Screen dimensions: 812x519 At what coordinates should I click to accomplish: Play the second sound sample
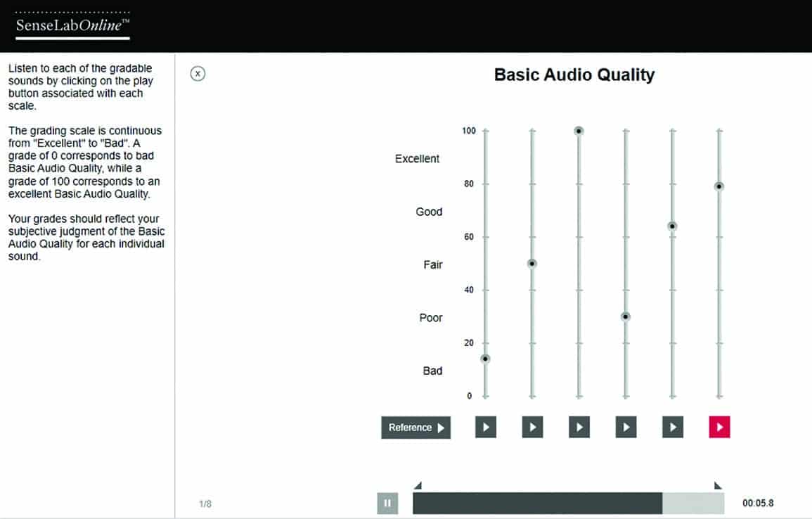[x=532, y=426]
